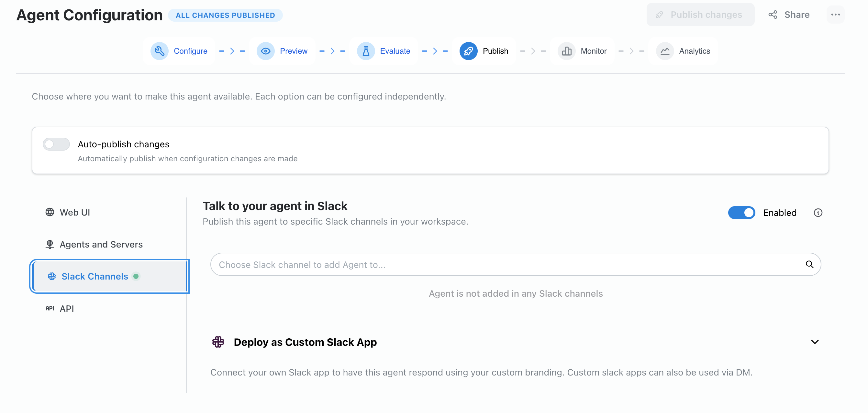Expand Deploy as Custom Slack App chevron
This screenshot has width=868, height=413.
click(x=814, y=342)
